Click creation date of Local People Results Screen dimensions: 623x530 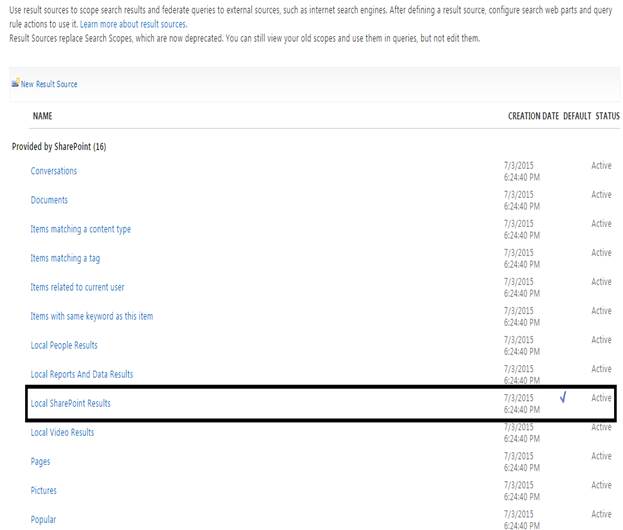[x=522, y=346]
